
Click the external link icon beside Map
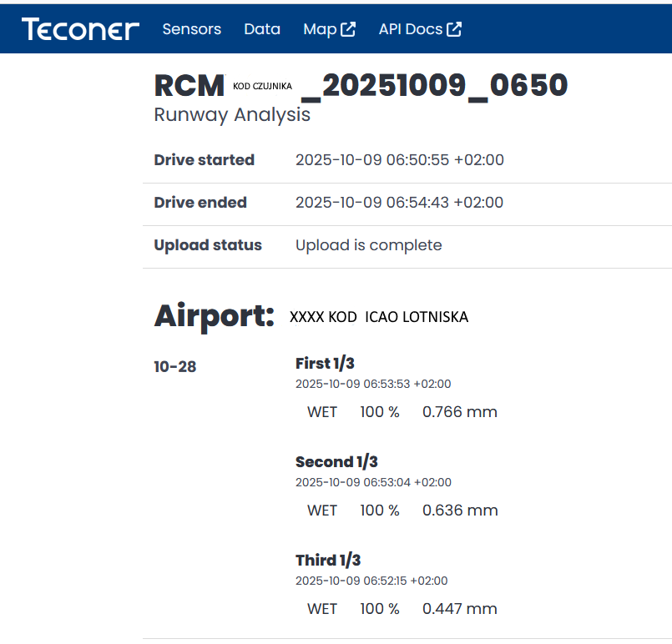point(348,29)
